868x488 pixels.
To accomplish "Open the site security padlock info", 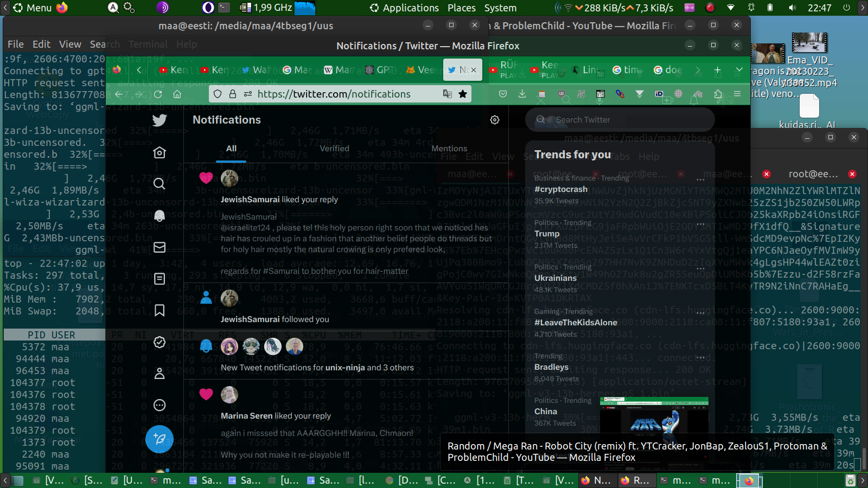I will [233, 94].
